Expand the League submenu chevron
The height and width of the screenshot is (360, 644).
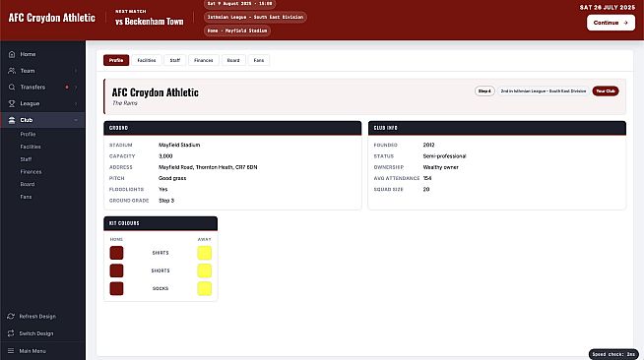click(x=76, y=103)
